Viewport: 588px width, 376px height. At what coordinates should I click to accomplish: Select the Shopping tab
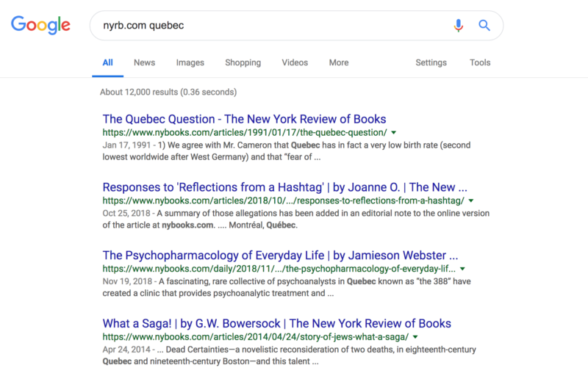(243, 62)
